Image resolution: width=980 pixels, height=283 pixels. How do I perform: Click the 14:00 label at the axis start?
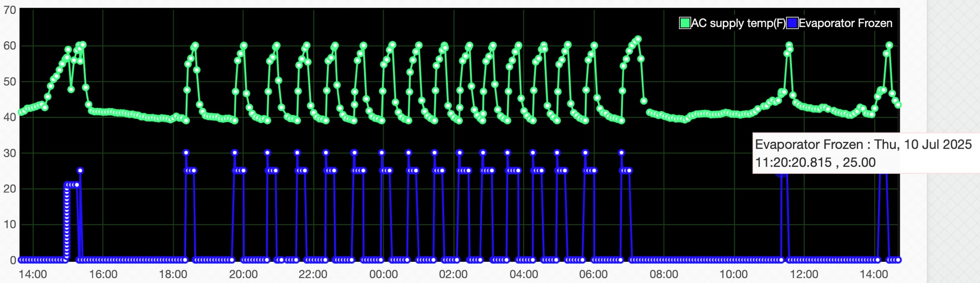pyautogui.click(x=33, y=274)
